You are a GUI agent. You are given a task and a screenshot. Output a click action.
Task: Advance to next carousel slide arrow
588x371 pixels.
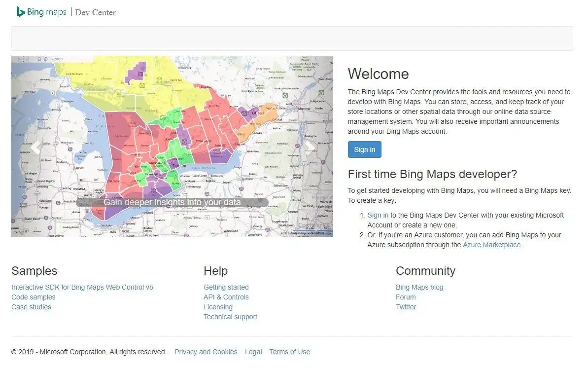tap(310, 147)
